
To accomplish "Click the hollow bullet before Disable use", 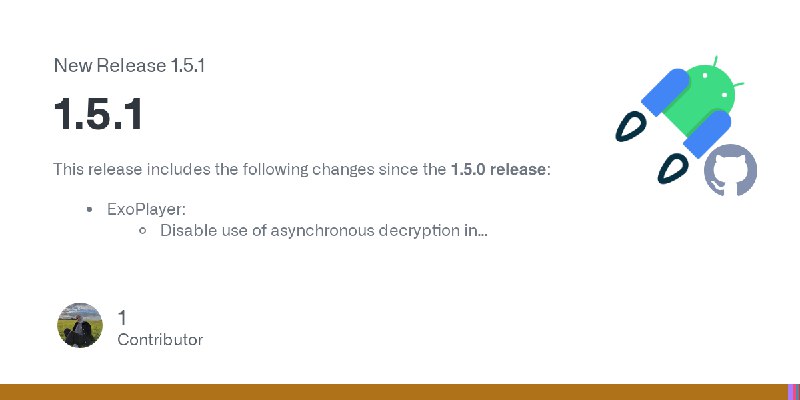I will pyautogui.click(x=143, y=231).
